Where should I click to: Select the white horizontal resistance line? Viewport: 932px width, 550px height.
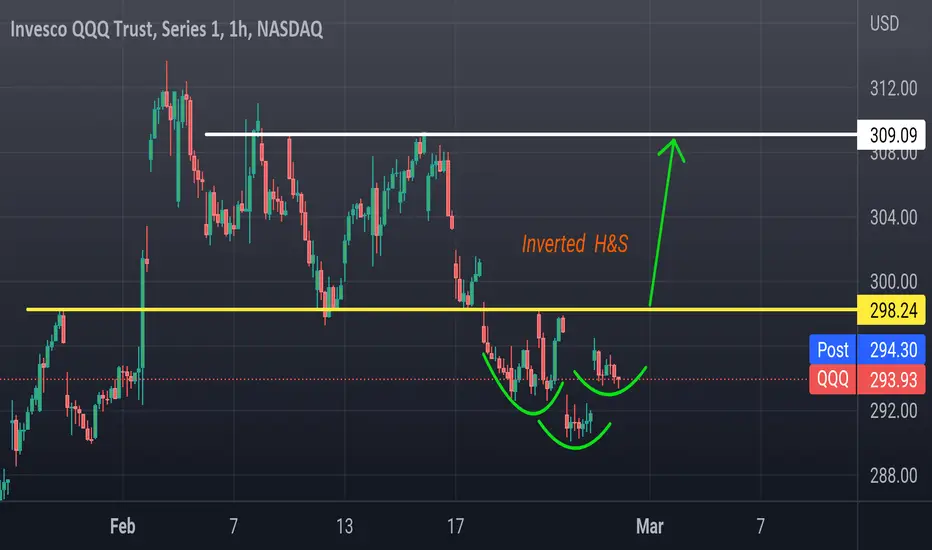point(531,134)
